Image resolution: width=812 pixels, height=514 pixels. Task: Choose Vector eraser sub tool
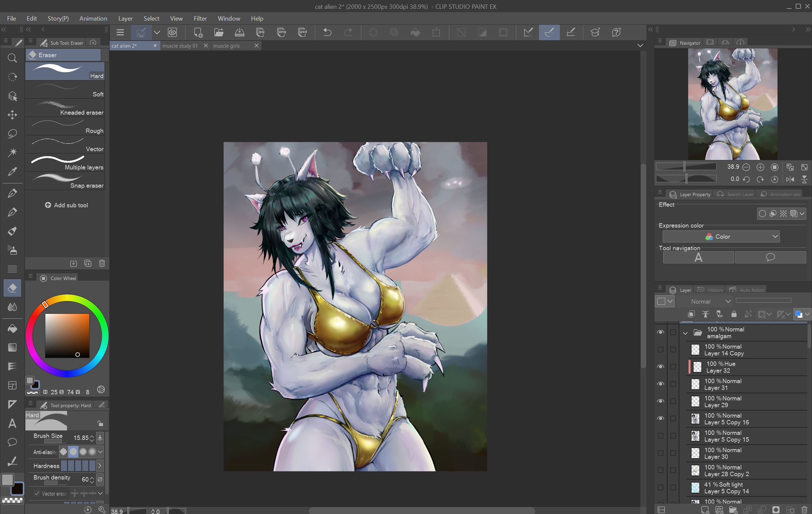coord(65,144)
